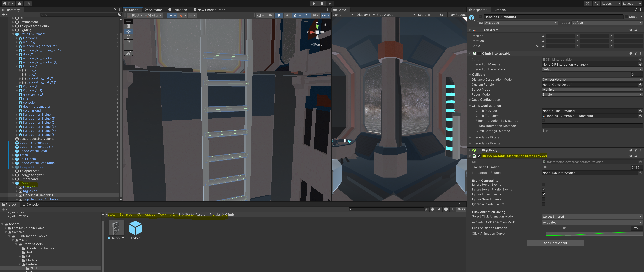Viewport: 644px width, 272px height.
Task: Select the Hand view tool
Action: pyautogui.click(x=128, y=26)
